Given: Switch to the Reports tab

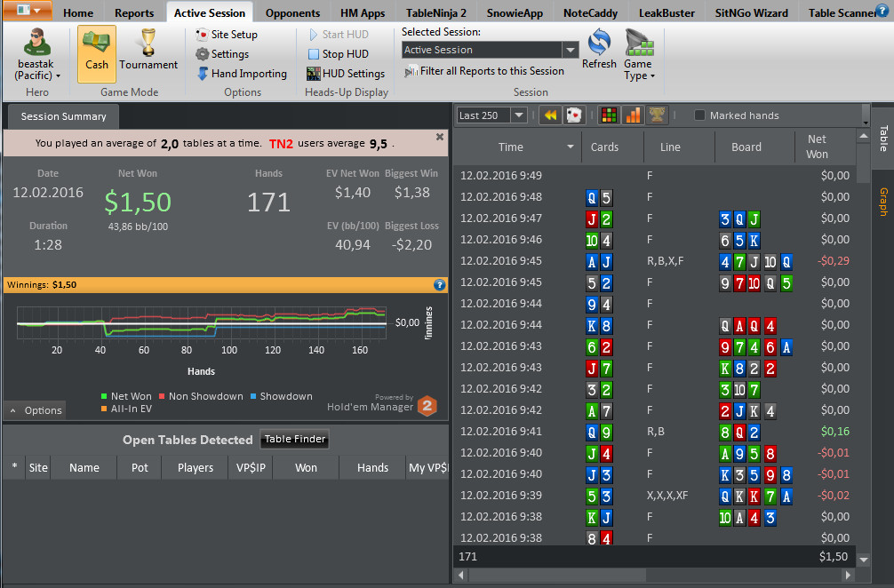Looking at the screenshot, I should [x=134, y=12].
